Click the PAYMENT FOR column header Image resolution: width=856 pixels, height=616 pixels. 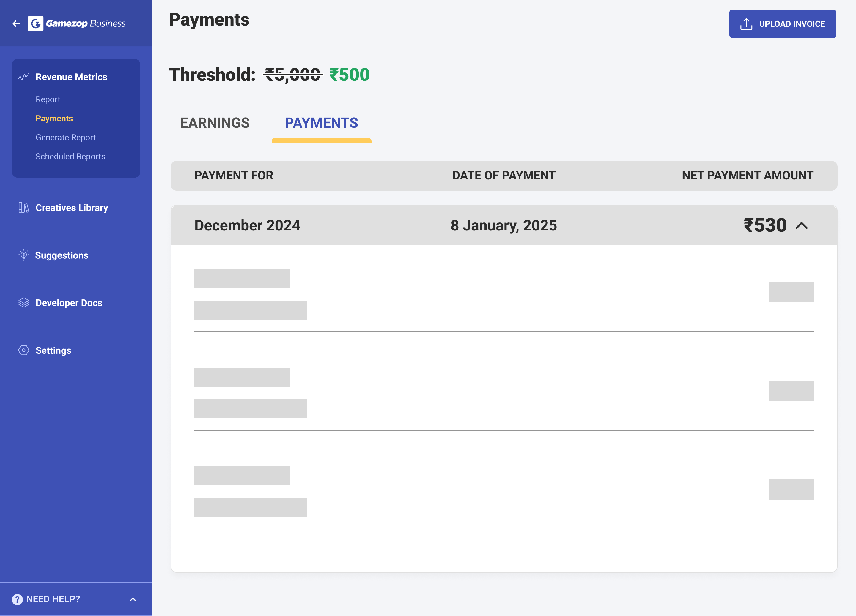[x=234, y=176]
